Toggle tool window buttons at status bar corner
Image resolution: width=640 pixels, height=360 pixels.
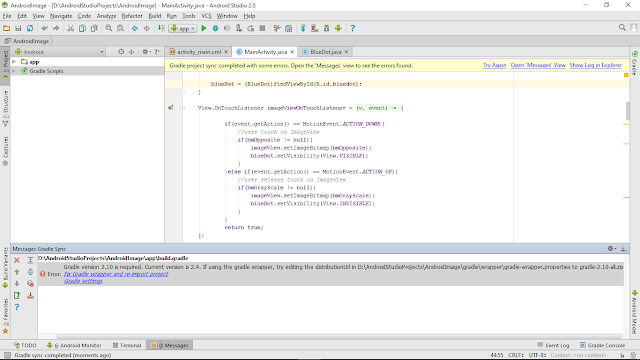click(7, 355)
